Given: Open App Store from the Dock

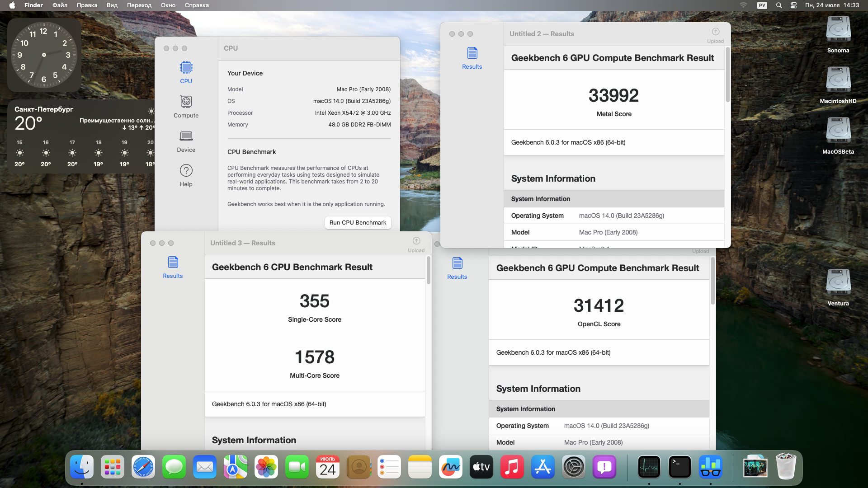Looking at the screenshot, I should 543,467.
